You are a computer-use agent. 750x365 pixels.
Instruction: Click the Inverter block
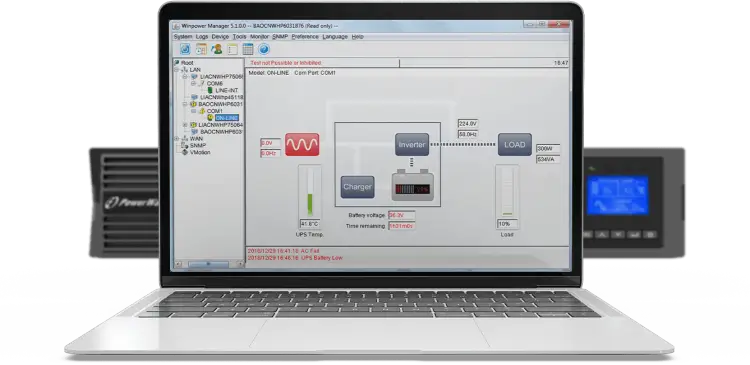click(x=412, y=144)
